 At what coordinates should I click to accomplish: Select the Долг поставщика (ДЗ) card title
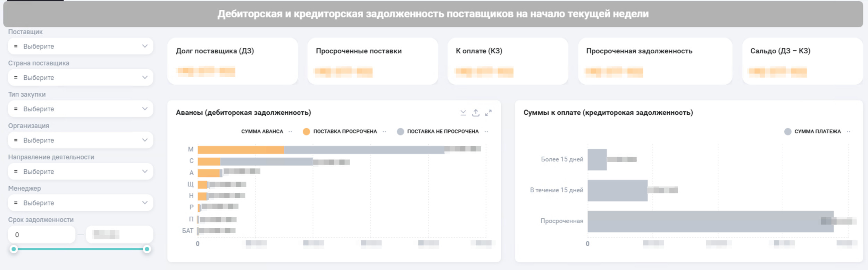pyautogui.click(x=215, y=51)
